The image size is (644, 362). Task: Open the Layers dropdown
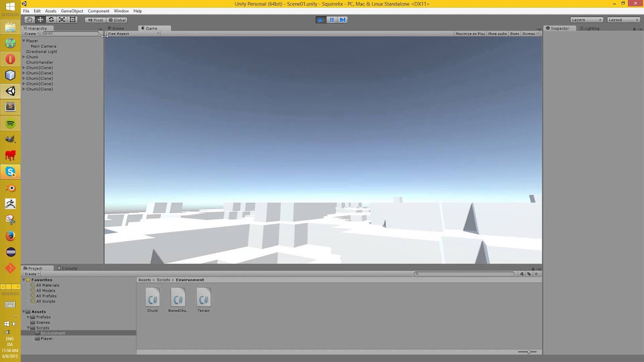pyautogui.click(x=586, y=20)
